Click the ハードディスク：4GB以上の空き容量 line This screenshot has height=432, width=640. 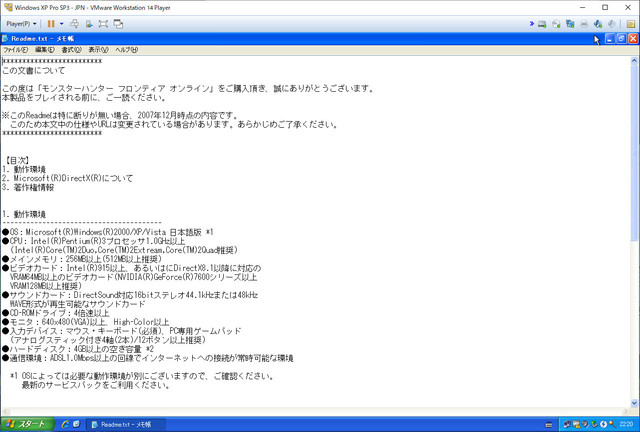78,349
